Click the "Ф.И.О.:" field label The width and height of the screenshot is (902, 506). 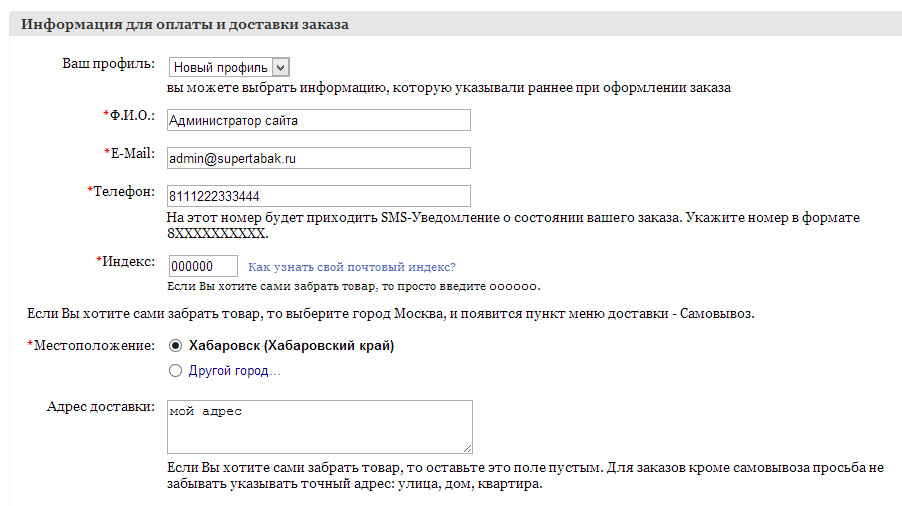point(132,116)
